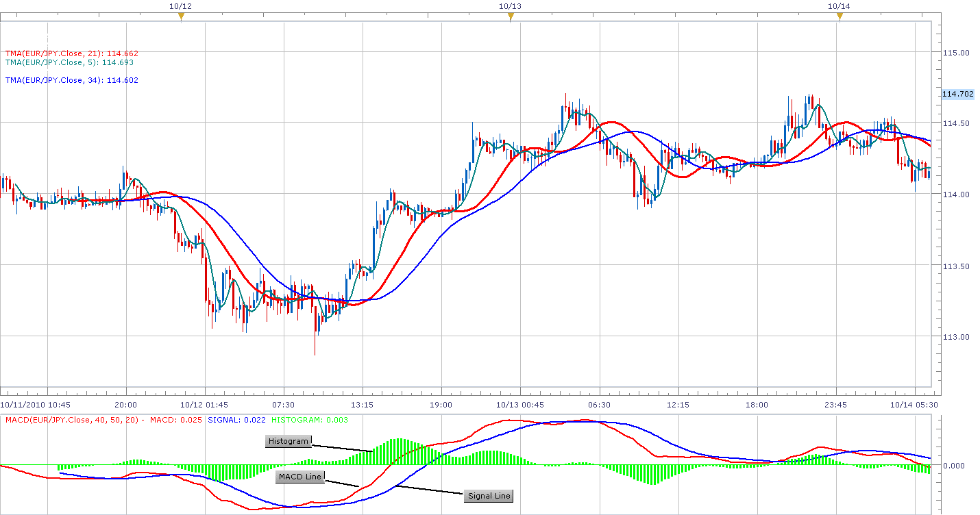Click the 20:00 time axis label
Viewport: 980px width, 515px height.
(x=126, y=405)
